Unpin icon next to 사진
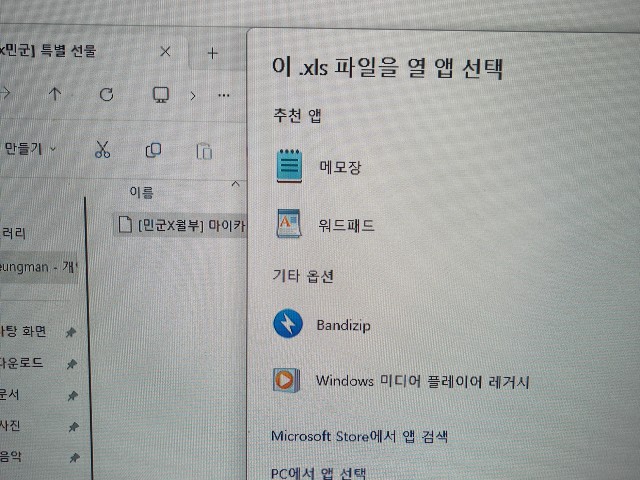 click(x=74, y=427)
